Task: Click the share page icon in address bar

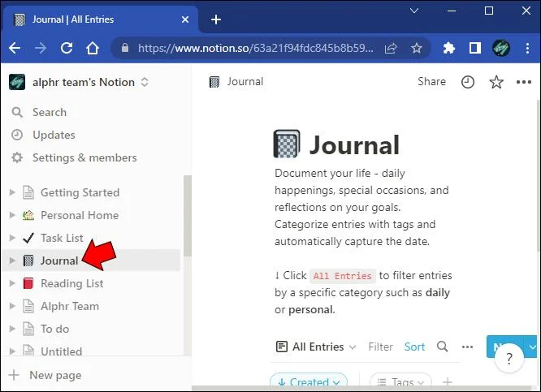Action: tap(391, 48)
